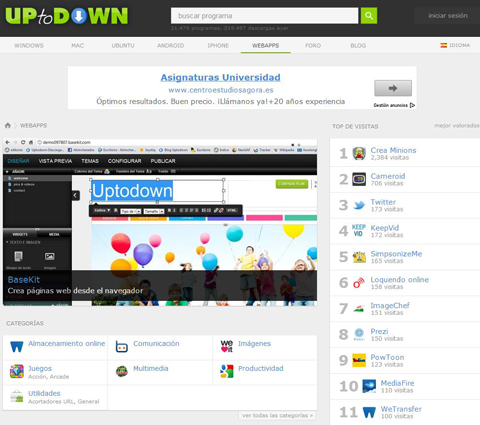Viewport: 480px width, 425px height.
Task: Click the iniciar sesión button
Action: [x=448, y=16]
